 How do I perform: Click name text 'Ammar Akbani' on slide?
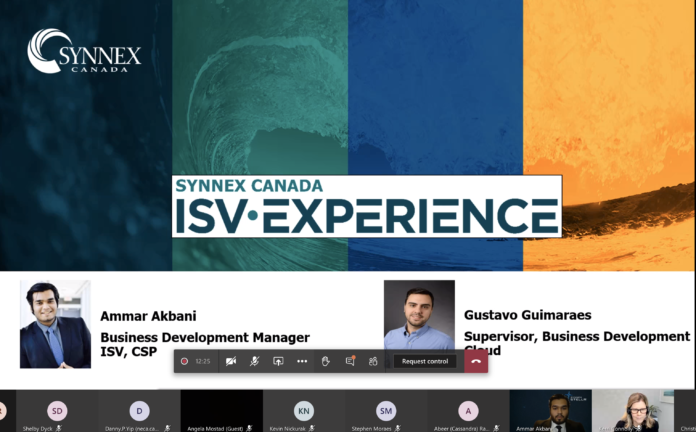(148, 316)
